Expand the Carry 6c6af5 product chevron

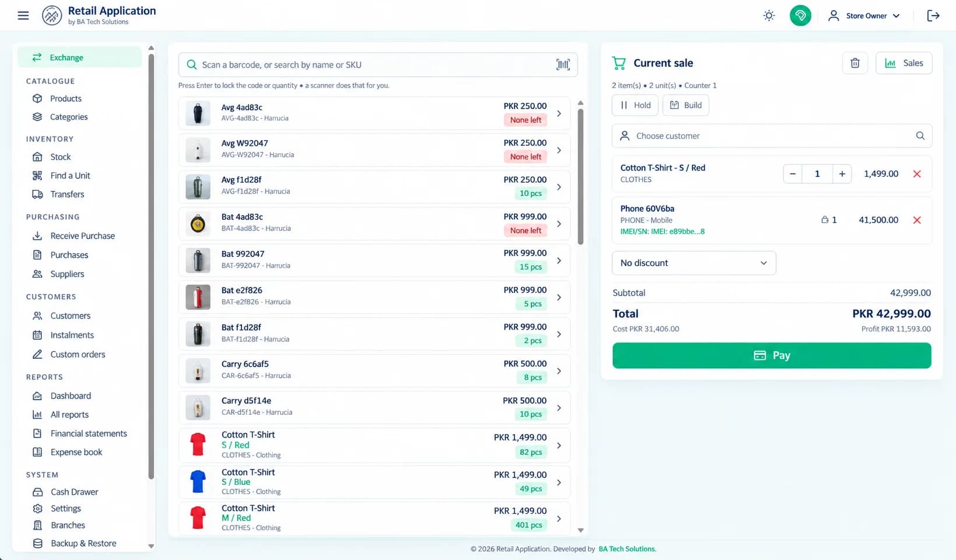[559, 371]
